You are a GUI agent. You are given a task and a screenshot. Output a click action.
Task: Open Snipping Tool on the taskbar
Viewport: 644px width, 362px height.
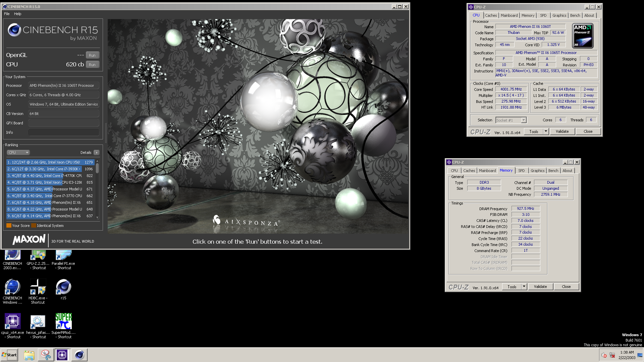pyautogui.click(x=46, y=355)
